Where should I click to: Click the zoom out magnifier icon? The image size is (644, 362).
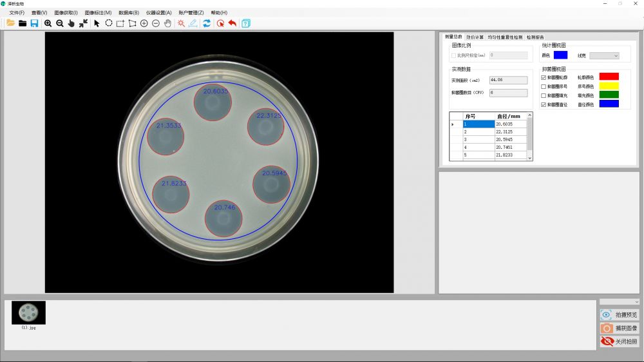pos(60,23)
